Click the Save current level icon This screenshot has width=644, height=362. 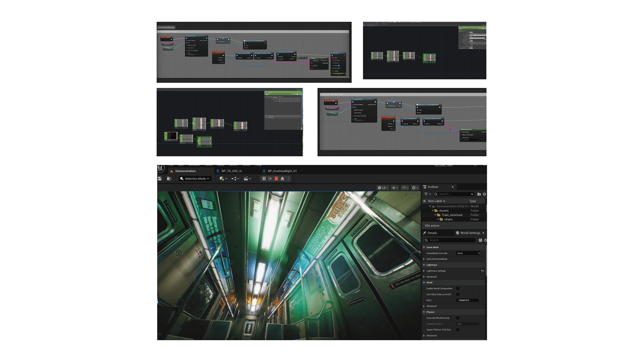point(160,179)
